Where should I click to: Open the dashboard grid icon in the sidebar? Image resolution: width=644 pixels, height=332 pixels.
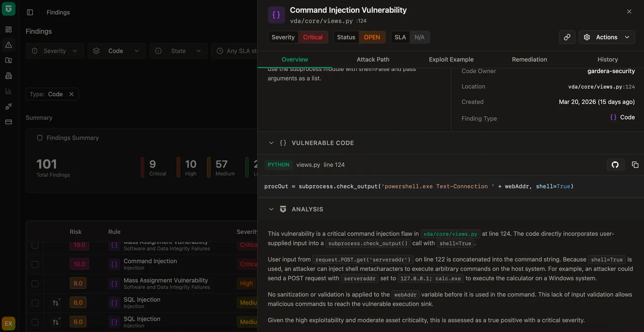point(9,29)
